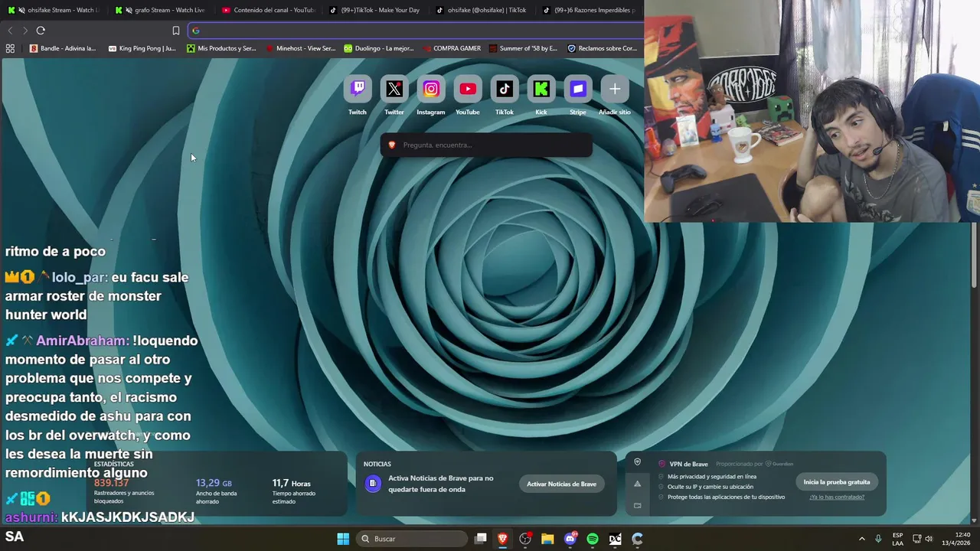Click the browser forward arrow
This screenshot has width=980, height=551.
[x=25, y=31]
